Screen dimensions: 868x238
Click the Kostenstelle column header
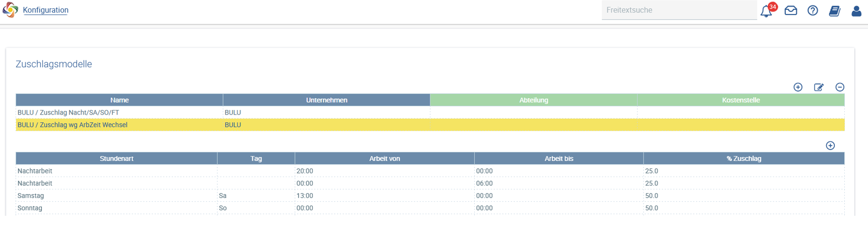741,100
